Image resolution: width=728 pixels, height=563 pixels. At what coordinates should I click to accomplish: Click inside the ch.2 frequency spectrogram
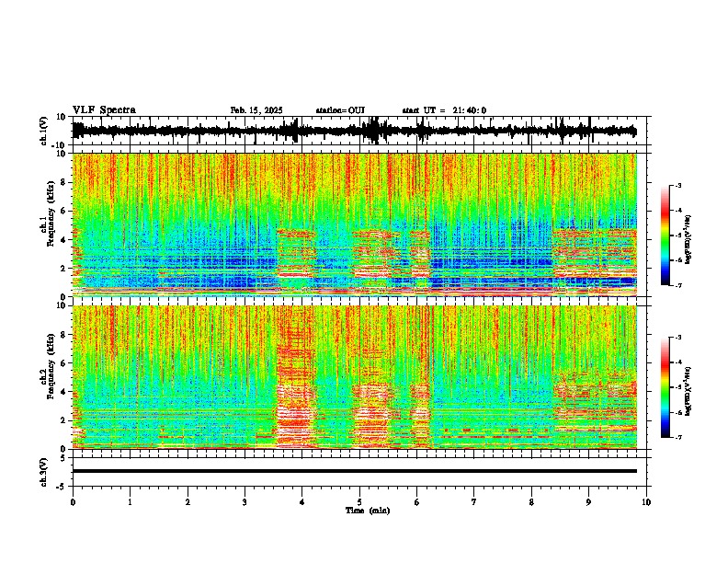coord(355,377)
